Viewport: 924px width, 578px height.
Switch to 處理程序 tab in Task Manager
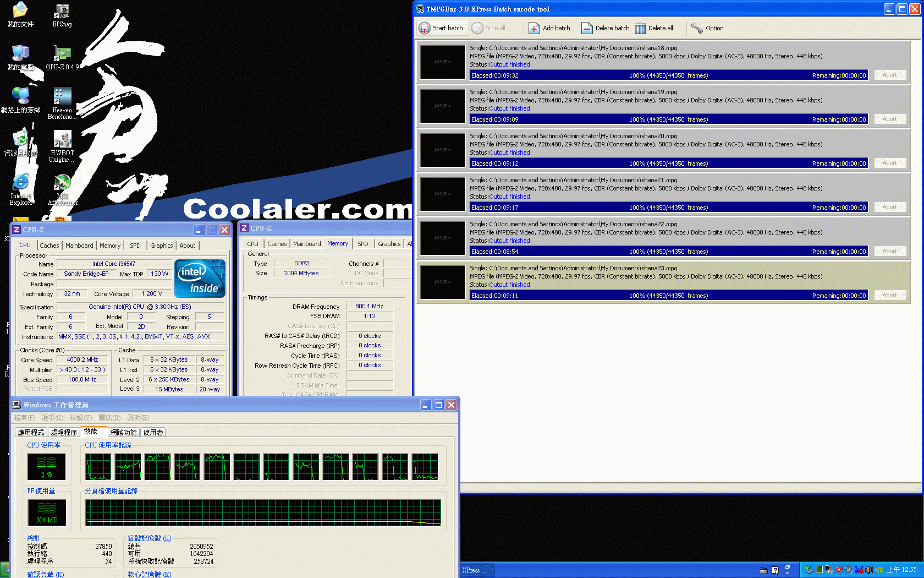(64, 433)
